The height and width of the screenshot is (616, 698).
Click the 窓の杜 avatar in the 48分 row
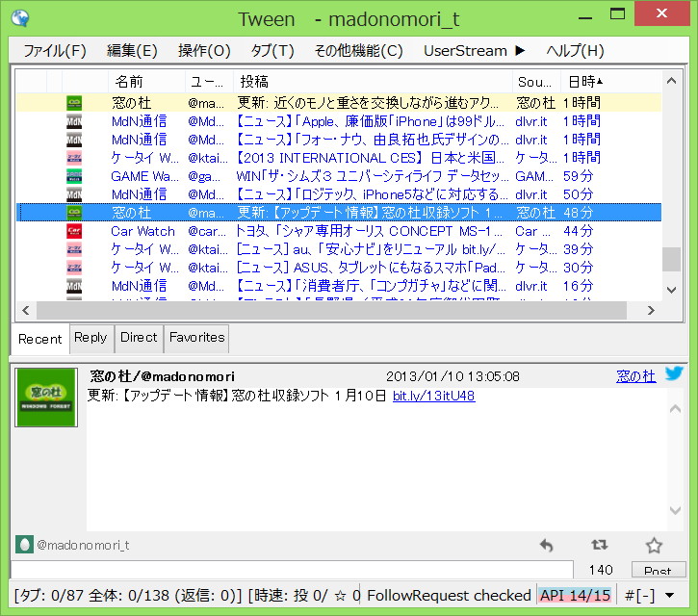74,213
